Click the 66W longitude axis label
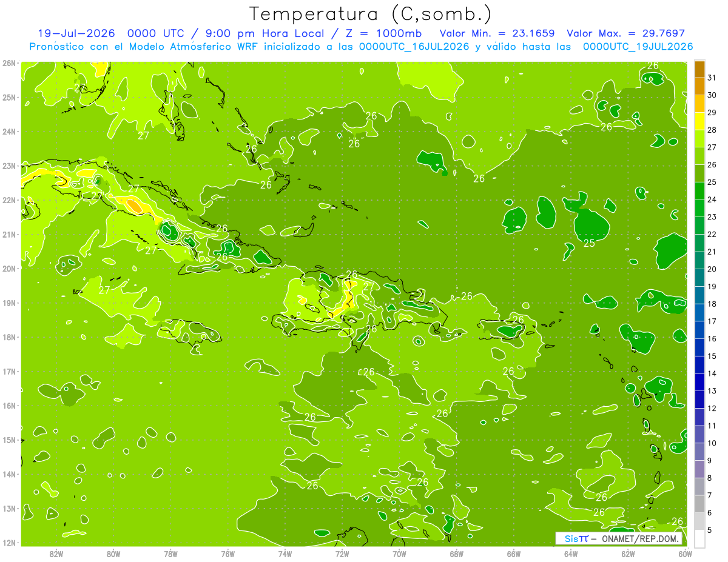 click(514, 554)
